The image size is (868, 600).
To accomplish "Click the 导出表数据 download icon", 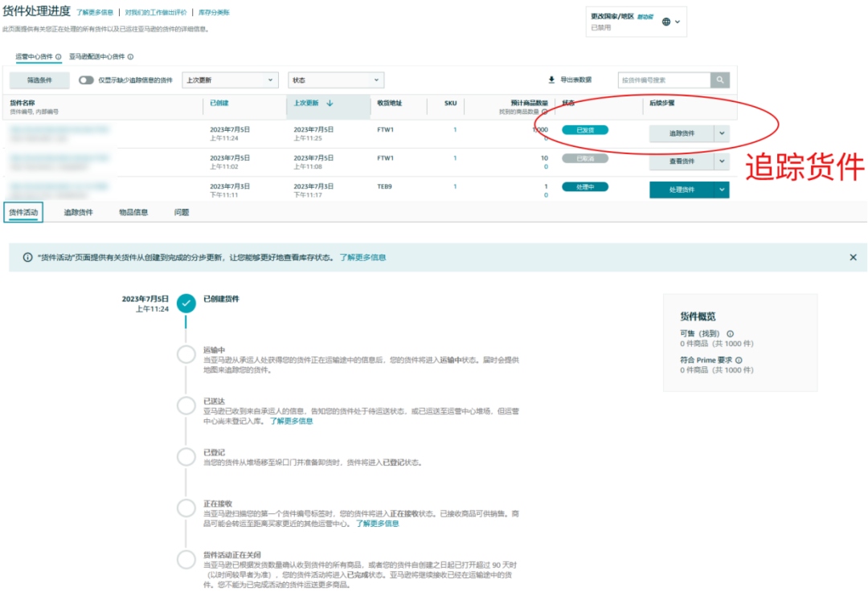I will coord(552,79).
